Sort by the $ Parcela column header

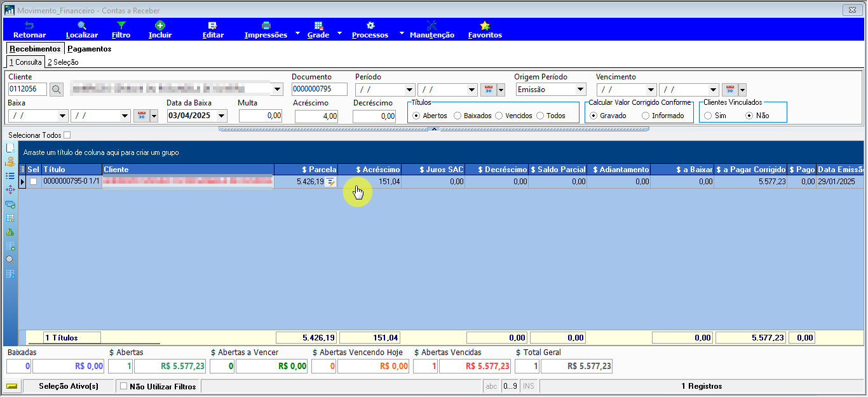(306, 170)
